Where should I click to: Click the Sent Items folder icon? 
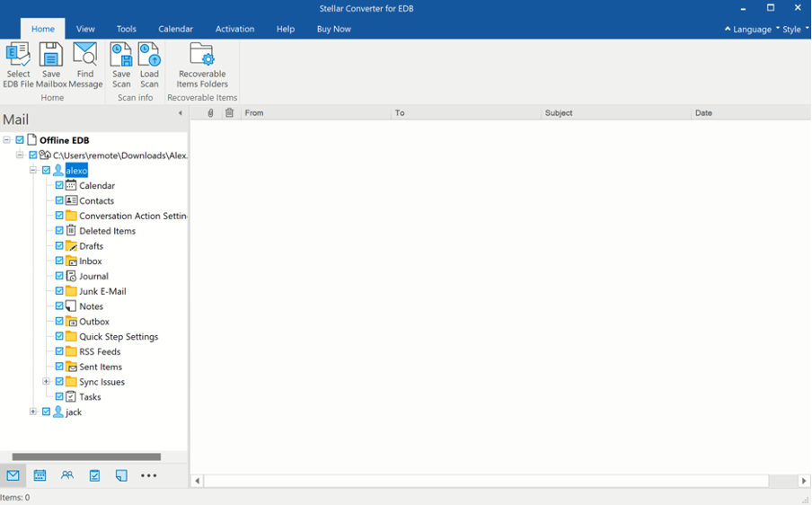tap(72, 367)
